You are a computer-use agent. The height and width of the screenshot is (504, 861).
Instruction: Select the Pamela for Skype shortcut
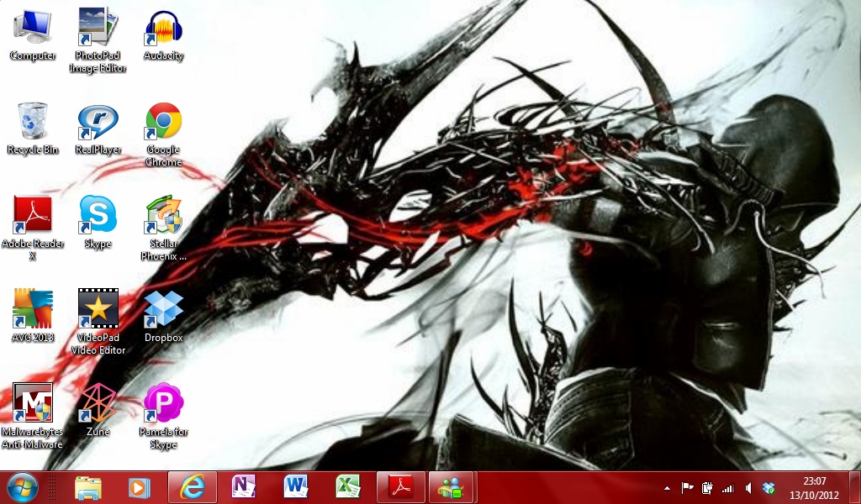163,417
